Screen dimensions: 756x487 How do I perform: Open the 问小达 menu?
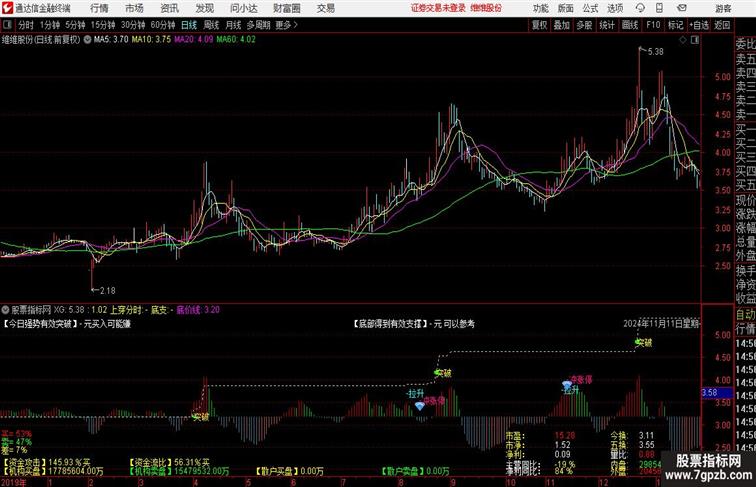(x=243, y=8)
